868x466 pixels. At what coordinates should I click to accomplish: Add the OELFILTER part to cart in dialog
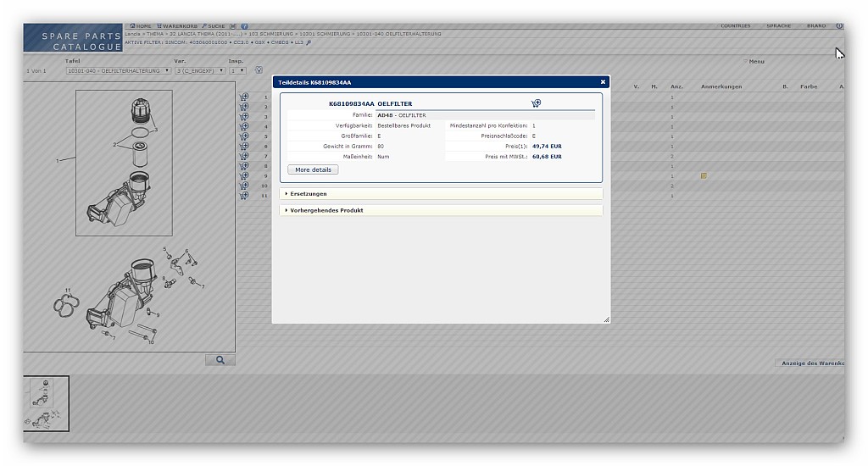[x=536, y=103]
